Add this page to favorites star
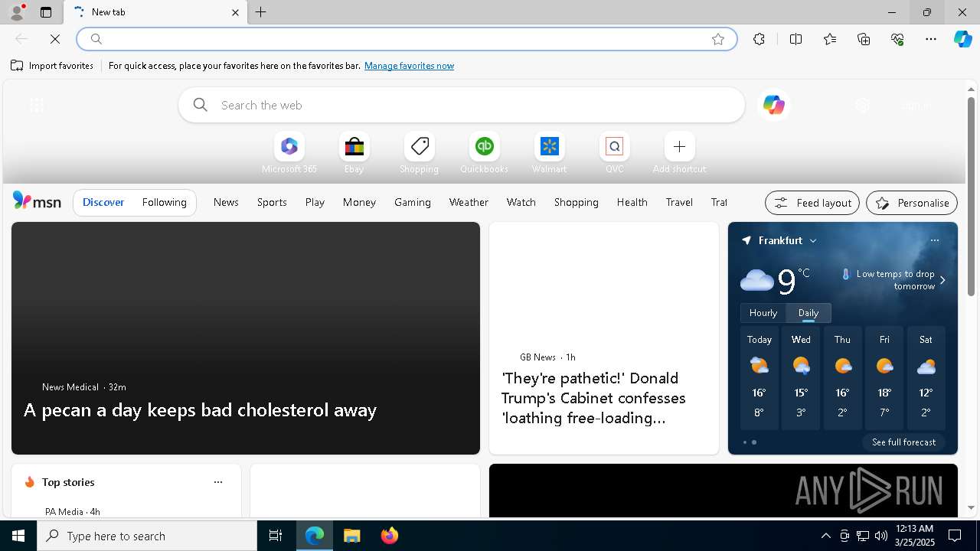The height and width of the screenshot is (551, 980). tap(717, 39)
